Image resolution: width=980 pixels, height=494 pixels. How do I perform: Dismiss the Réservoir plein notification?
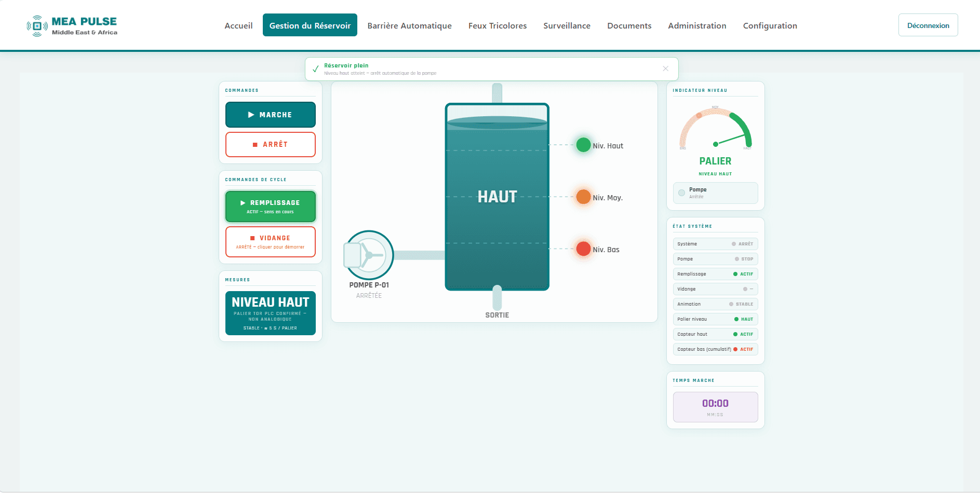coord(665,68)
